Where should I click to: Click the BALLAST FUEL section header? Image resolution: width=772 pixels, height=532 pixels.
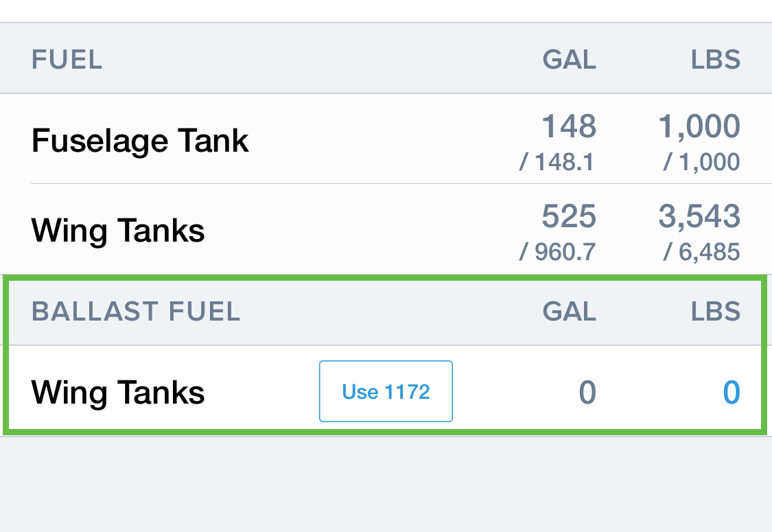tap(135, 312)
